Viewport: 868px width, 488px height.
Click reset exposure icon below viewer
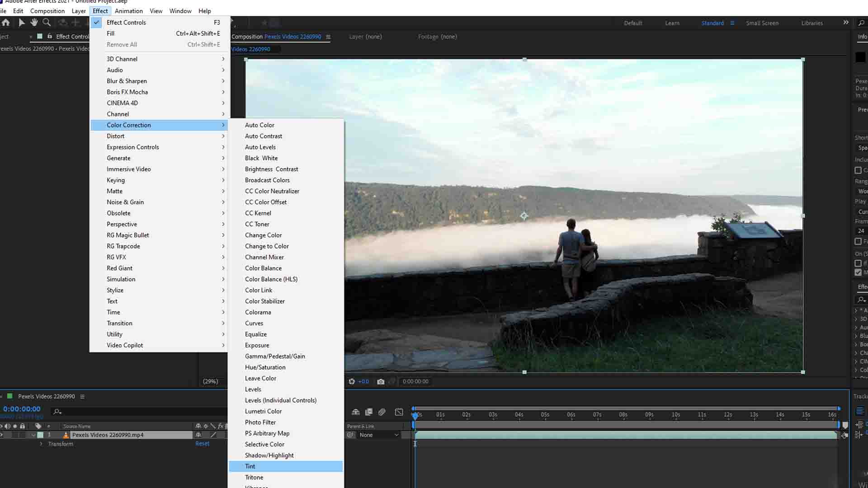(x=352, y=382)
